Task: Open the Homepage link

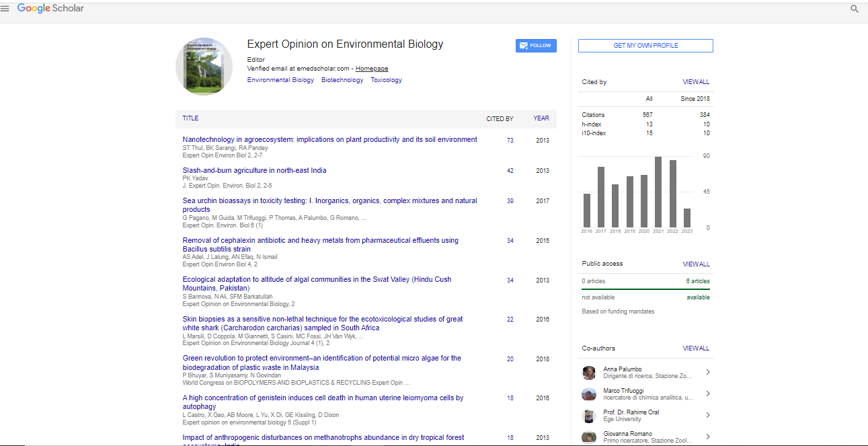Action: (372, 69)
